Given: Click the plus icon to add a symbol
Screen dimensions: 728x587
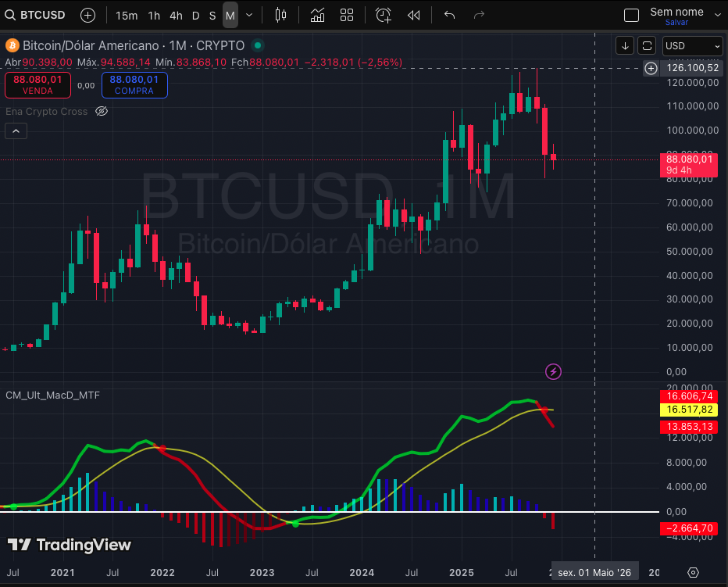Looking at the screenshot, I should point(87,15).
